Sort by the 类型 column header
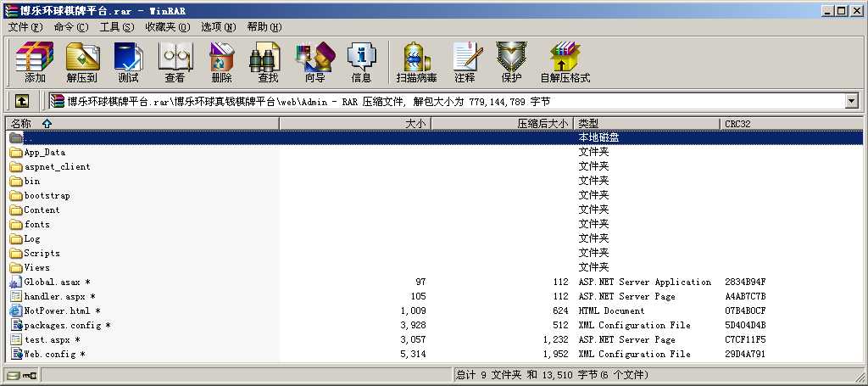The width and height of the screenshot is (868, 386). click(647, 124)
